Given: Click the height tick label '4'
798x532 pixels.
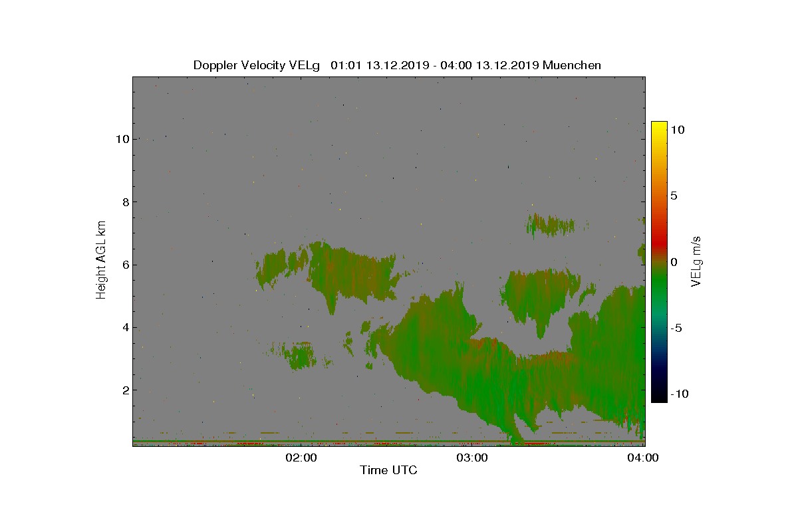Looking at the screenshot, I should [126, 327].
